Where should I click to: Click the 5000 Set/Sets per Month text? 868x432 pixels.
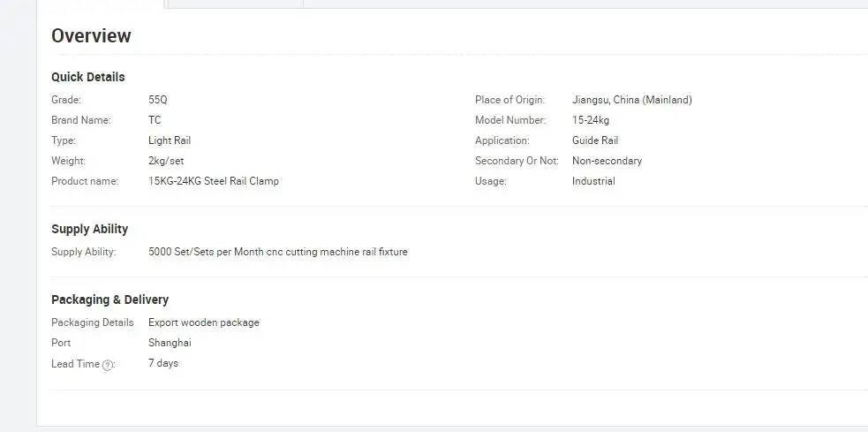point(205,252)
